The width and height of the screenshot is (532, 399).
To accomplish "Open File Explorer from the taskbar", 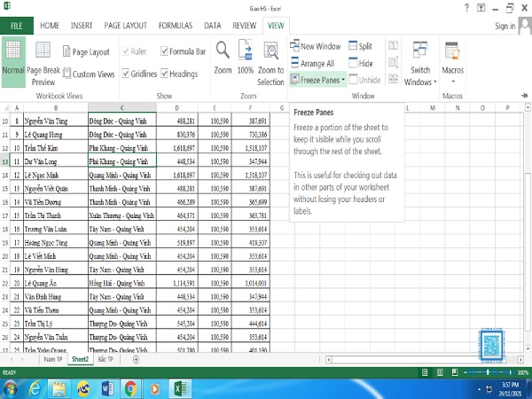I will [x=59, y=389].
